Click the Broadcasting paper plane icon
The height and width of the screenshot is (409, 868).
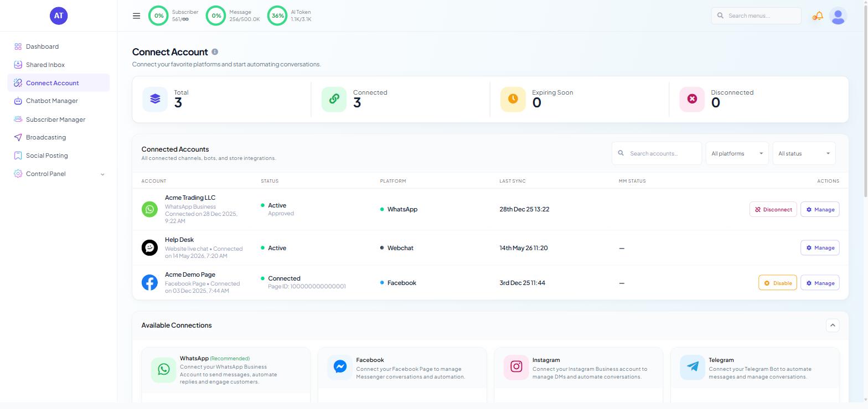pyautogui.click(x=18, y=137)
